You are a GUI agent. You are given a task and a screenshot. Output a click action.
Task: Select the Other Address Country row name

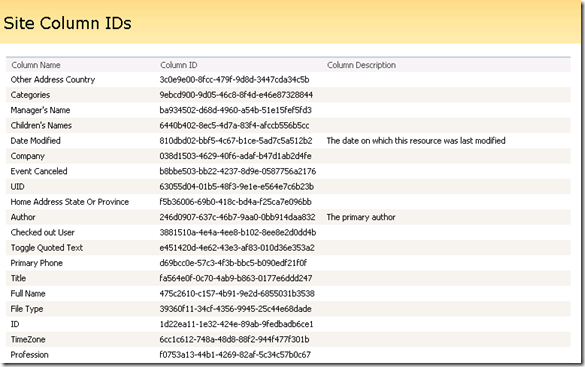(x=53, y=79)
